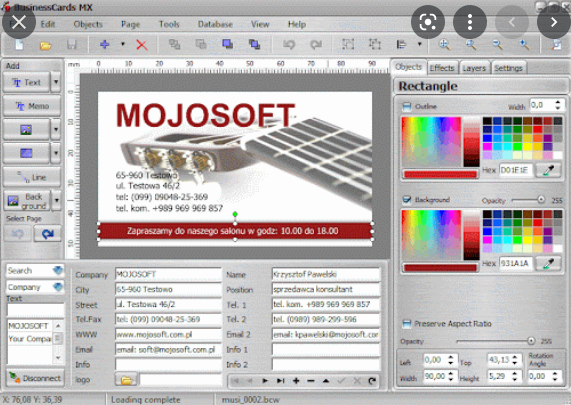This screenshot has height=405, width=571.
Task: Switch to the Settings tab
Action: click(x=508, y=68)
